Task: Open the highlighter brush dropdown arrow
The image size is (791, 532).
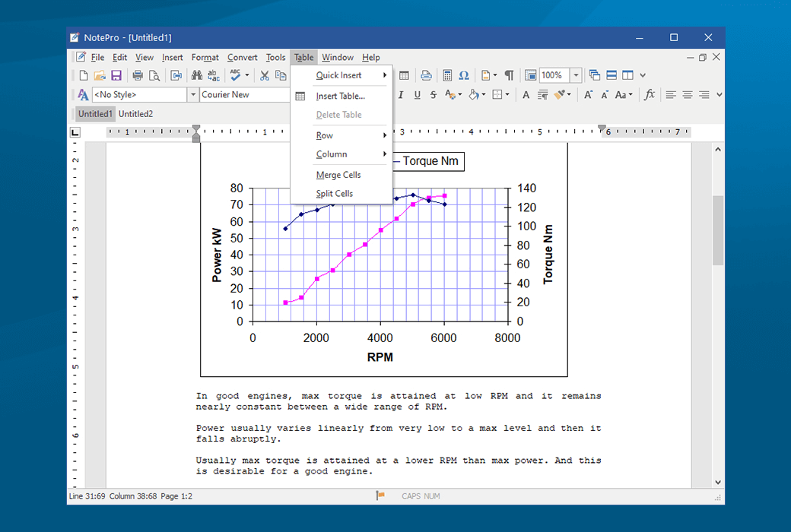Action: (x=569, y=95)
